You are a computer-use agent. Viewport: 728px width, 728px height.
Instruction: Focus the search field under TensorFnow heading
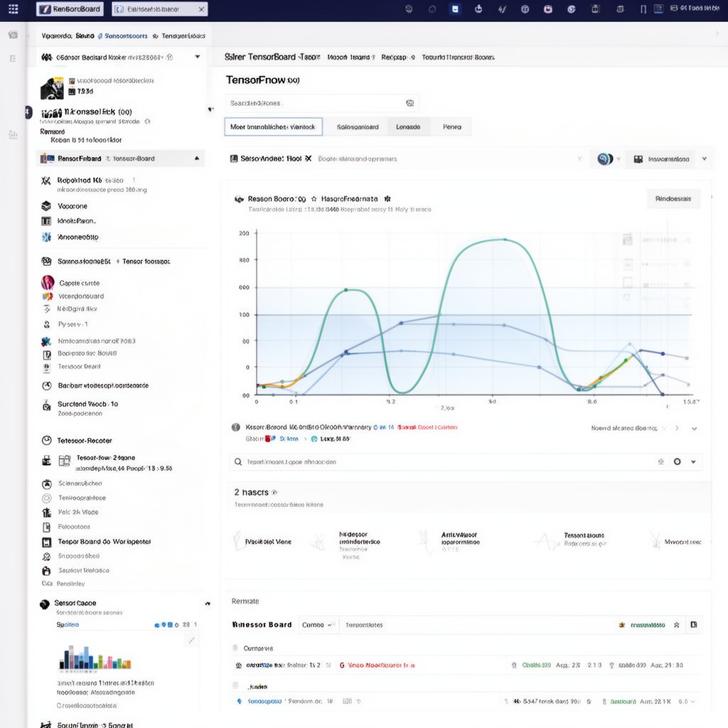(322, 103)
